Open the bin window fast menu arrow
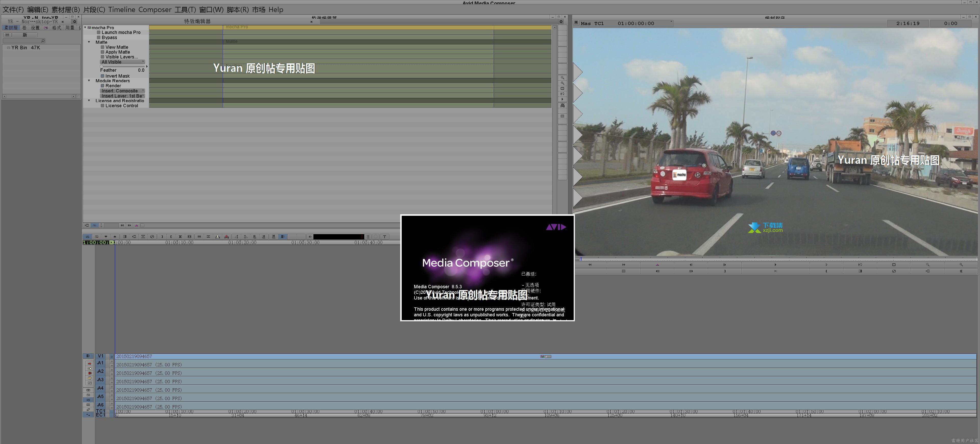980x444 pixels. [75, 22]
